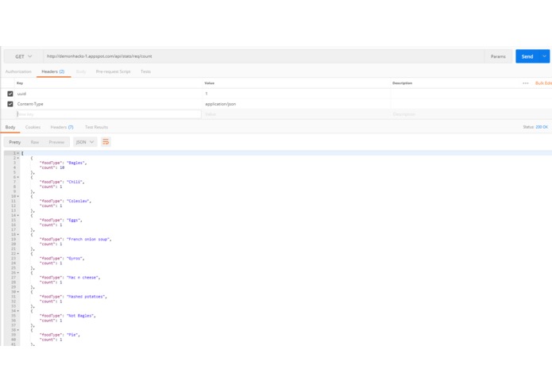Click the "Chili" value in the response
The width and height of the screenshot is (552, 392).
click(x=75, y=182)
